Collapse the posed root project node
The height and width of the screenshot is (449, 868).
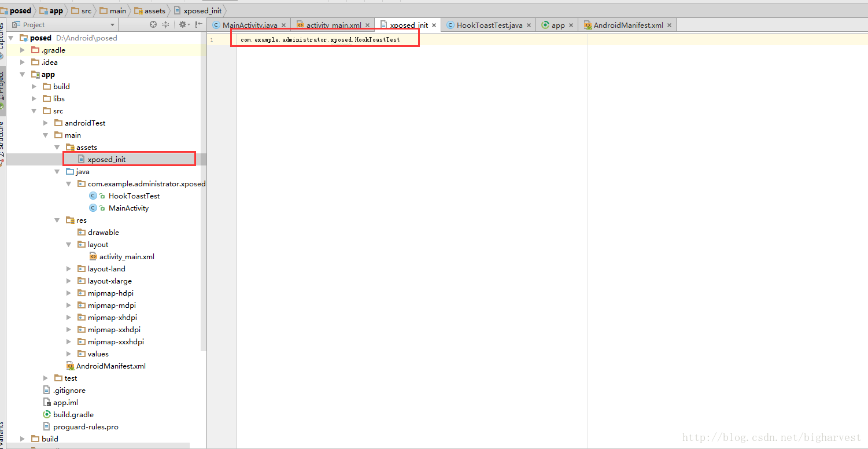pos(11,38)
